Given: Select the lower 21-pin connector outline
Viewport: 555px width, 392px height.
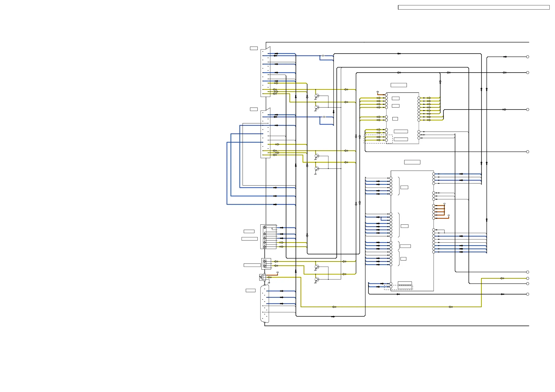Looking at the screenshot, I should pyautogui.click(x=265, y=133).
